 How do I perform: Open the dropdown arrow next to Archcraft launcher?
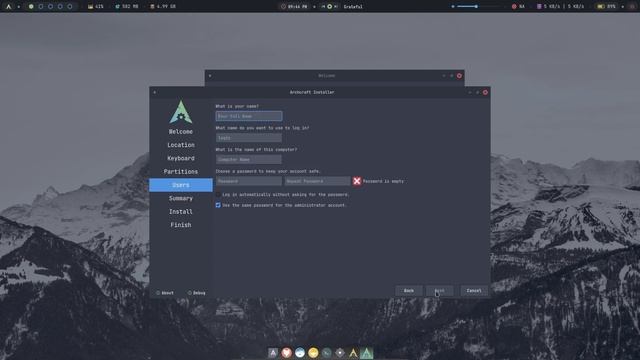pos(18,7)
